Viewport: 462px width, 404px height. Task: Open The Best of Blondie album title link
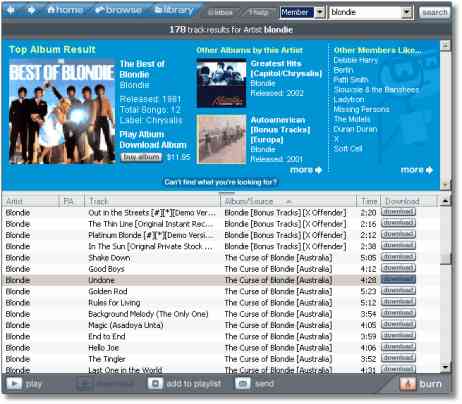pyautogui.click(x=142, y=69)
